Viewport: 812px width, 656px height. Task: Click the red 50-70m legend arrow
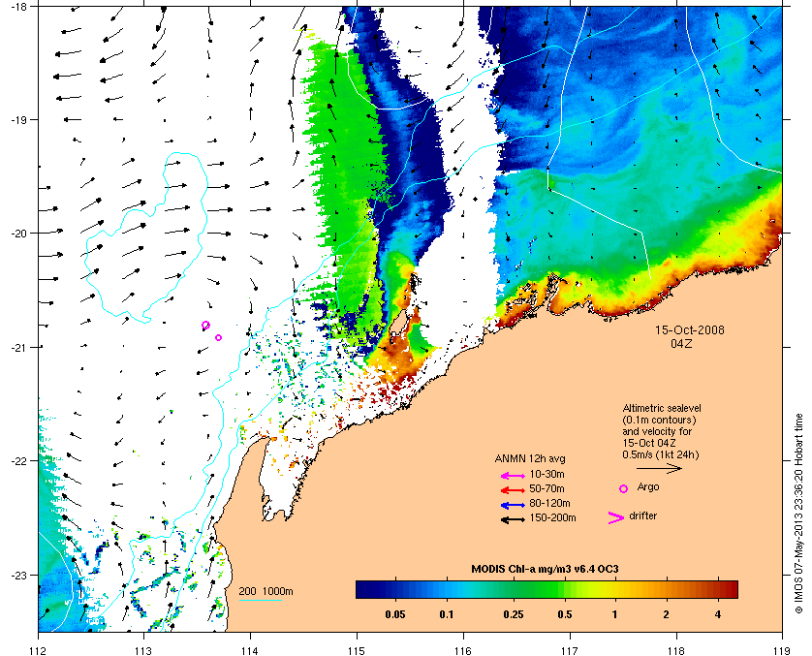pos(514,489)
